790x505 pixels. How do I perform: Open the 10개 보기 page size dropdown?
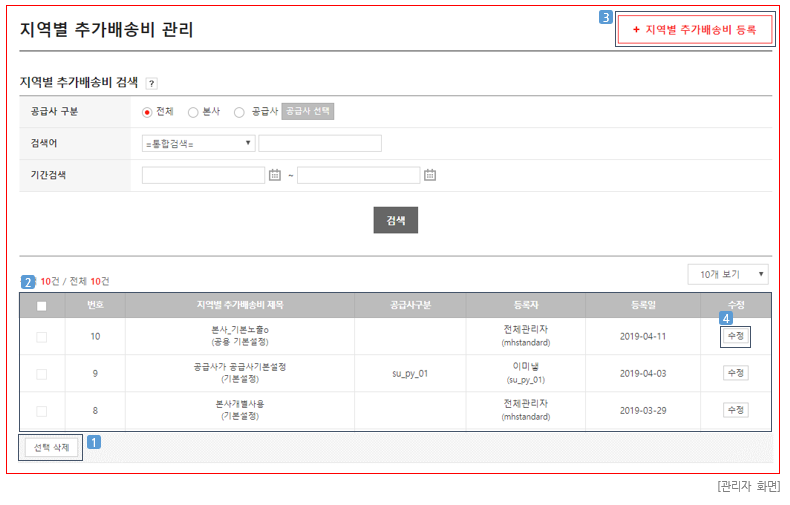pyautogui.click(x=727, y=274)
